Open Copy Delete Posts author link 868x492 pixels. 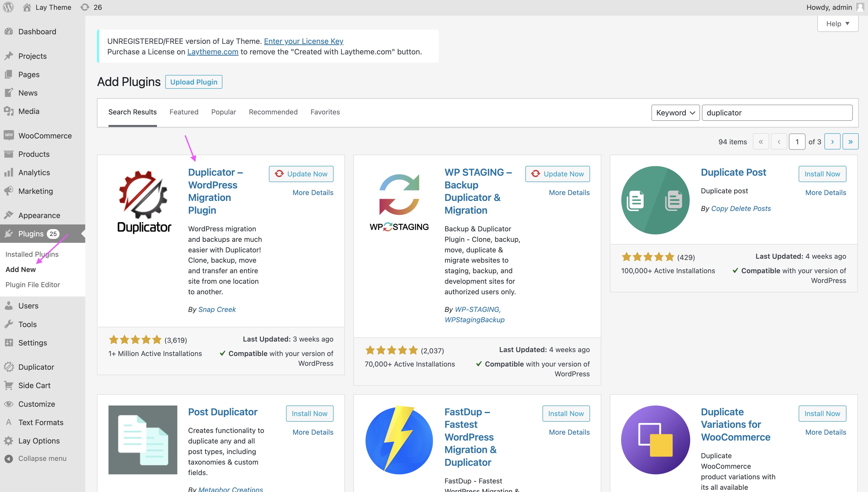[x=741, y=208]
